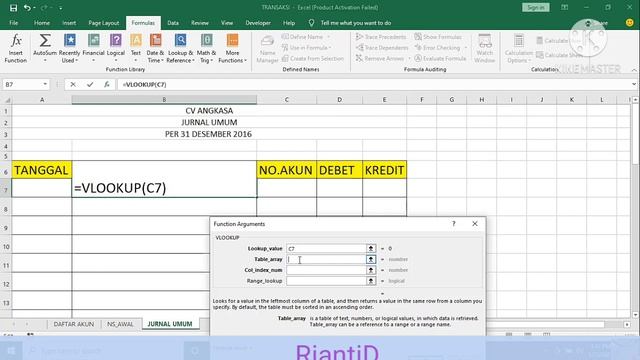Close the Function Arguments dialog

click(x=475, y=224)
